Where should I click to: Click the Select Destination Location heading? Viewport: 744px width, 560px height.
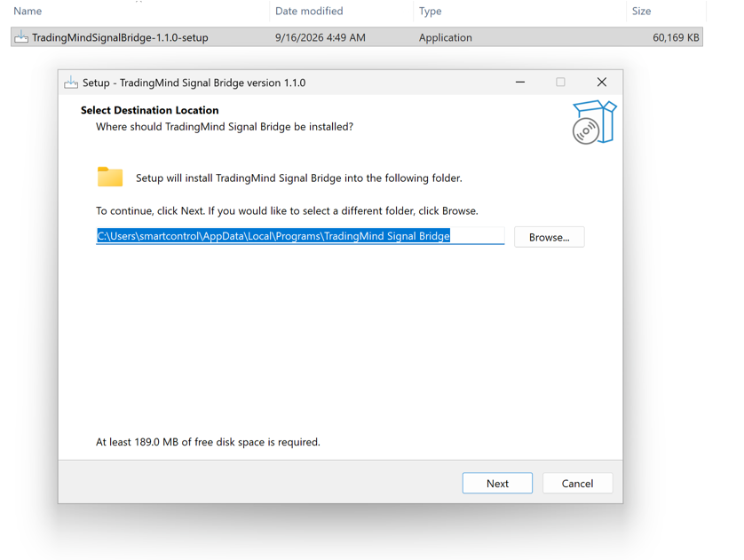[149, 110]
